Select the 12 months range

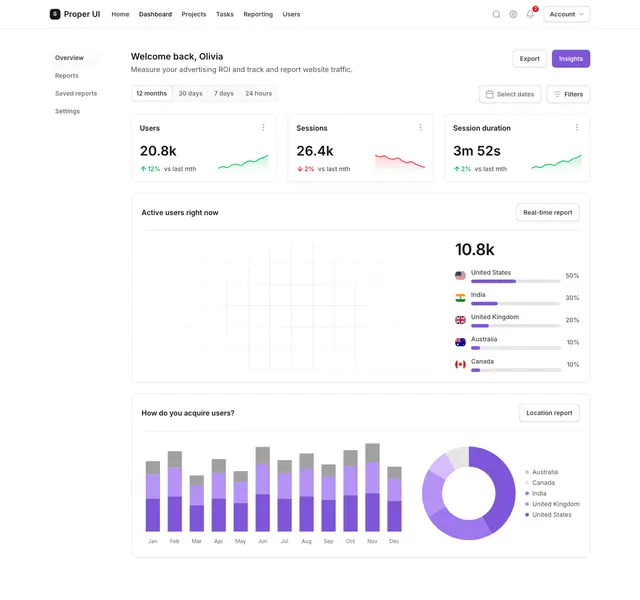(151, 93)
